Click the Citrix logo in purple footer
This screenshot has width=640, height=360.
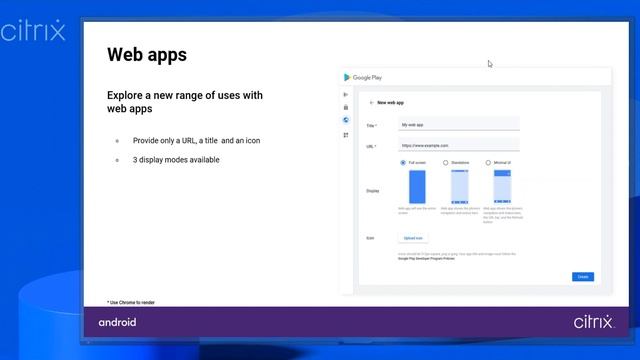tap(593, 322)
